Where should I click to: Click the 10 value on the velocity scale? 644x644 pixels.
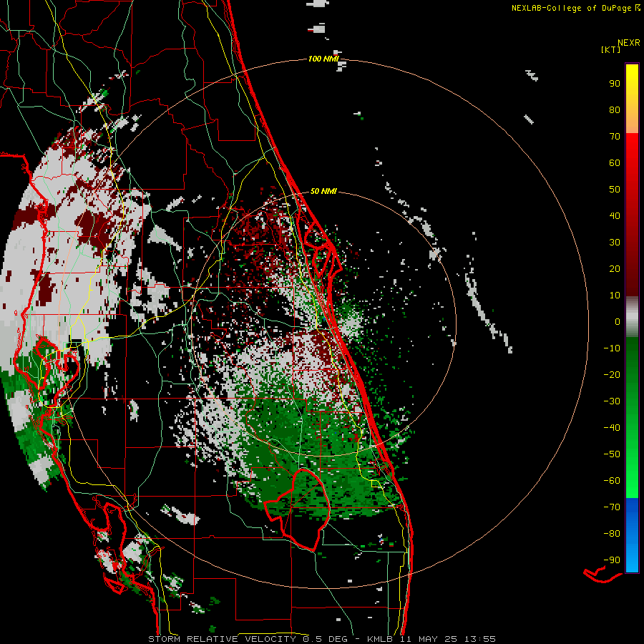pyautogui.click(x=615, y=296)
